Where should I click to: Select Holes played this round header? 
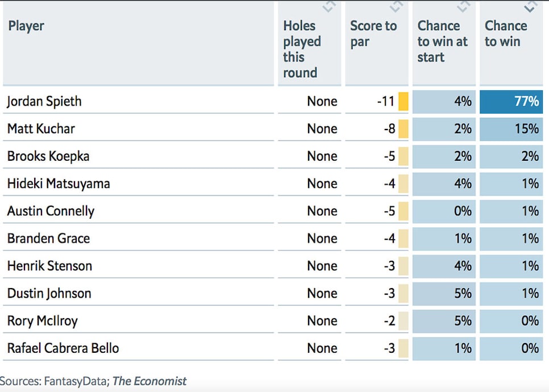pyautogui.click(x=302, y=49)
